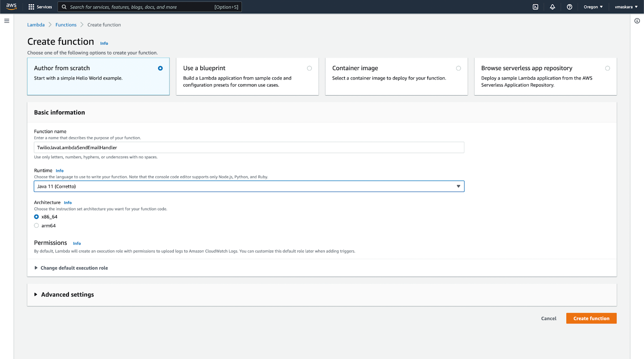Click the Basic information heading
Viewport: 644px width, 359px height.
click(x=60, y=112)
